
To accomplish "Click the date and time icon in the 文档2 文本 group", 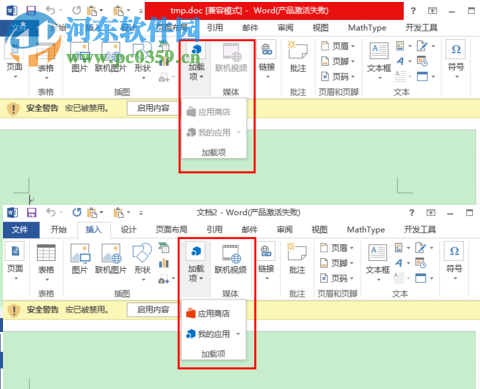I will 420,263.
